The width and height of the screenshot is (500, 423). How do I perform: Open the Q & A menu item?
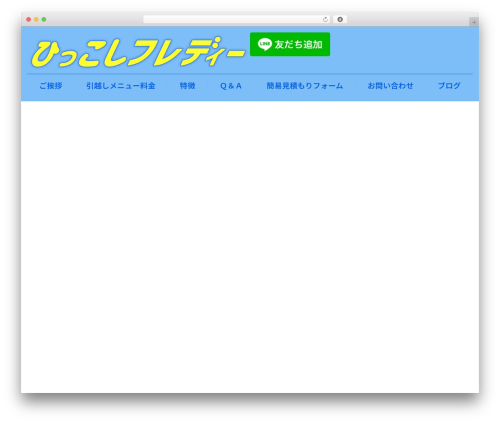coord(231,86)
